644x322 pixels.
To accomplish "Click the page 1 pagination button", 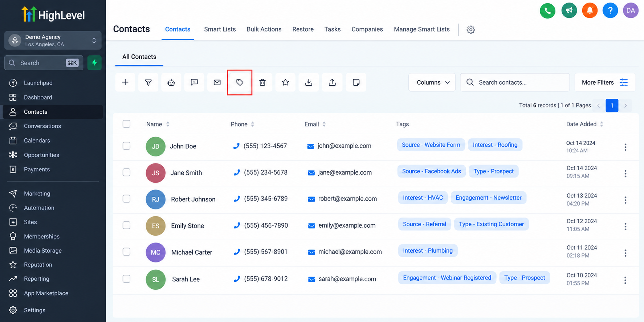I will pos(612,106).
